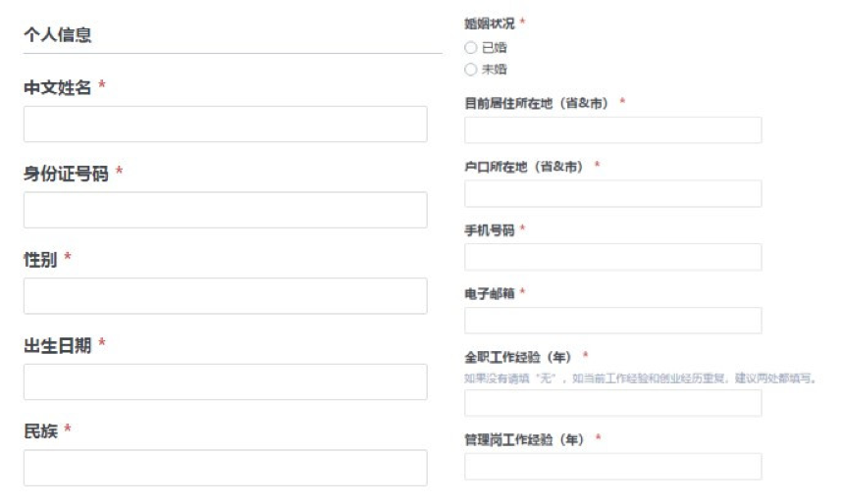Image resolution: width=842 pixels, height=504 pixels.
Task: Focus the 目前居住所在地 input field
Action: (x=612, y=130)
